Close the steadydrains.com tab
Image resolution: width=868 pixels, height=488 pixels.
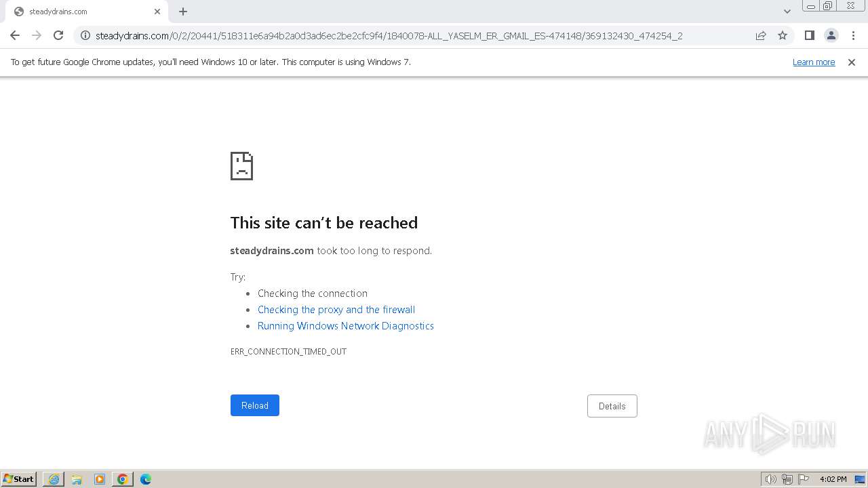tap(157, 12)
